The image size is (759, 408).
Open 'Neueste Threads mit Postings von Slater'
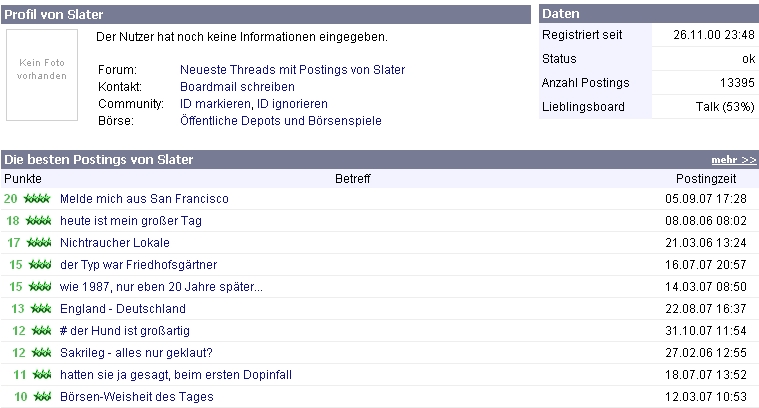point(292,70)
